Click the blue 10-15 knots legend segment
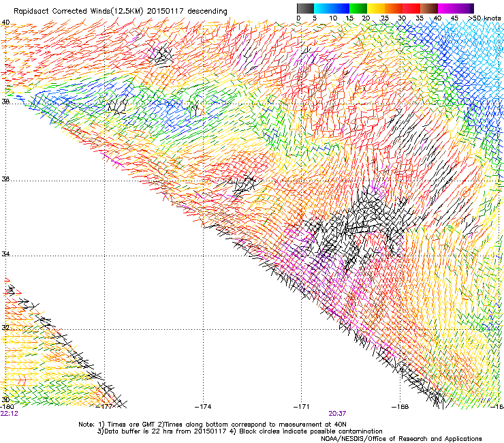Screen dimensions: 504x443 point(341,8)
